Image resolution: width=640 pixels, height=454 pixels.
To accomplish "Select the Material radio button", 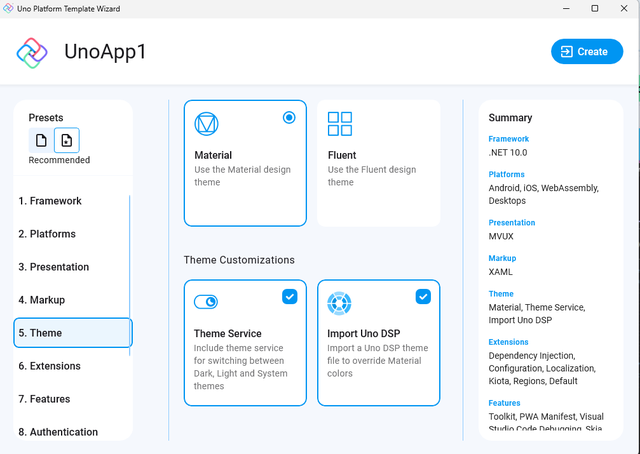I will [x=289, y=117].
